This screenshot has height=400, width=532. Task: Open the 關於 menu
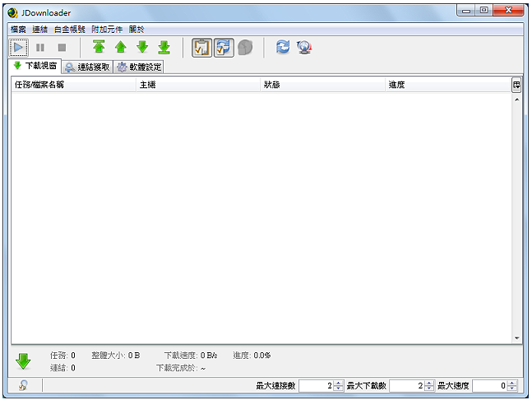click(136, 30)
